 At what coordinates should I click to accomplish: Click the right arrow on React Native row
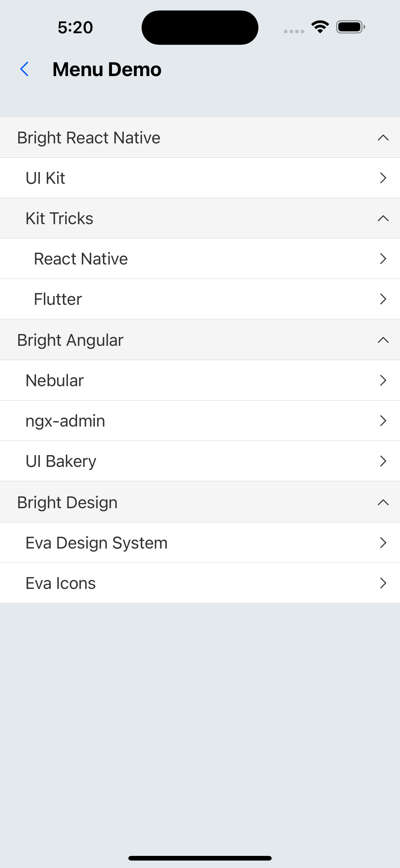point(383,259)
